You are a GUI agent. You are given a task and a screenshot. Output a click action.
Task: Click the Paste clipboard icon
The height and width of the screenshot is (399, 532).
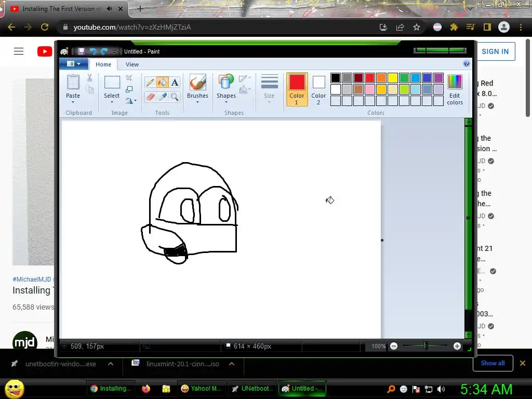73,83
